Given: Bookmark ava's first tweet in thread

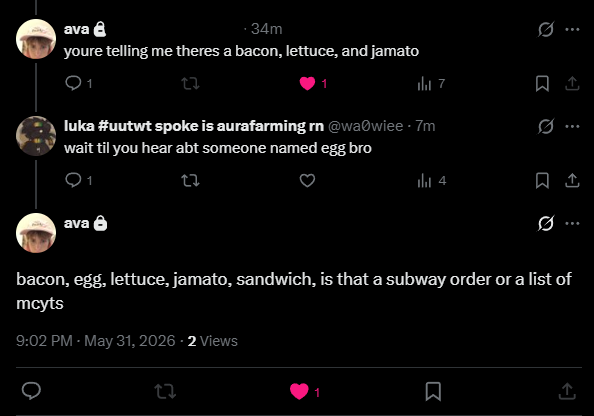Looking at the screenshot, I should [x=542, y=84].
